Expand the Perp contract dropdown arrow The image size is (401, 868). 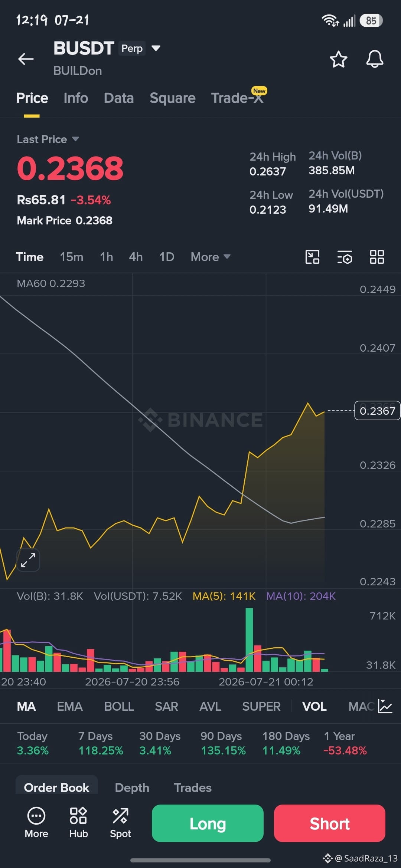tap(156, 48)
